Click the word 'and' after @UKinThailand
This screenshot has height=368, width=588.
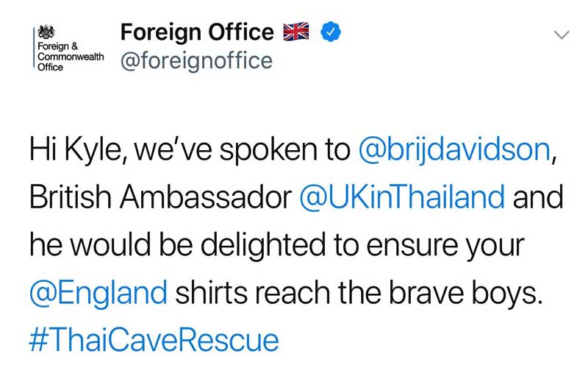click(x=538, y=197)
